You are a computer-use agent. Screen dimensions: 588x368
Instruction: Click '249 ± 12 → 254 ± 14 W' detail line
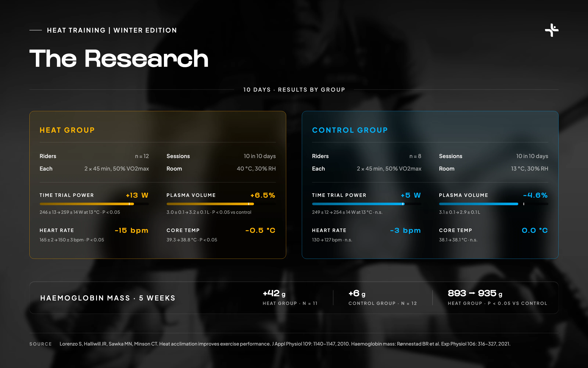pos(347,212)
